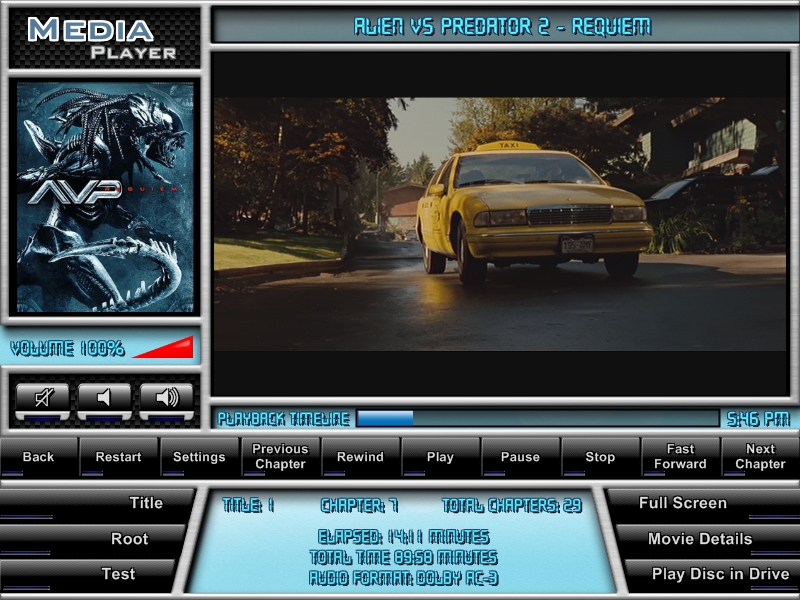Click the 'Audio Format: Dolby AC-3' text

(404, 578)
